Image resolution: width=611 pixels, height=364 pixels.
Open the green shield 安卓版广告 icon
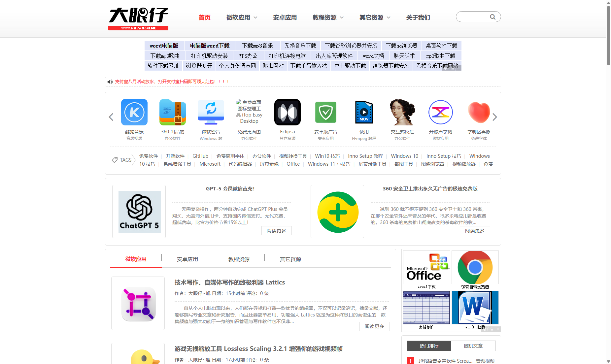(x=326, y=112)
